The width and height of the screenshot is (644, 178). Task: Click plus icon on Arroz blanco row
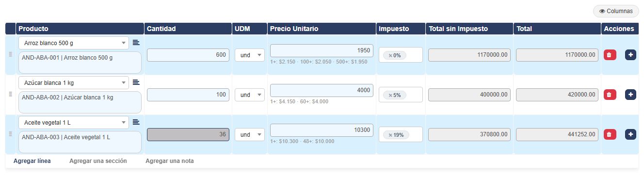point(630,55)
